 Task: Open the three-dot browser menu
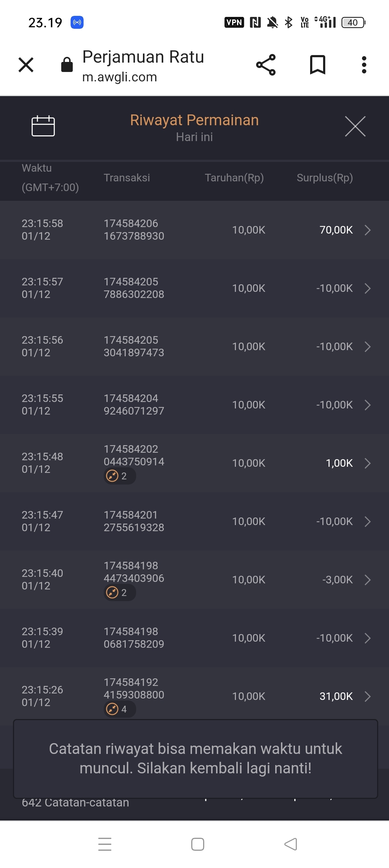click(364, 65)
